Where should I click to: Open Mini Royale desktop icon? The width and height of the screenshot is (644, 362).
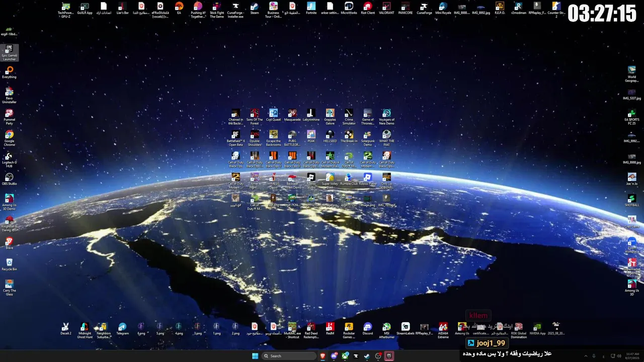tap(443, 9)
